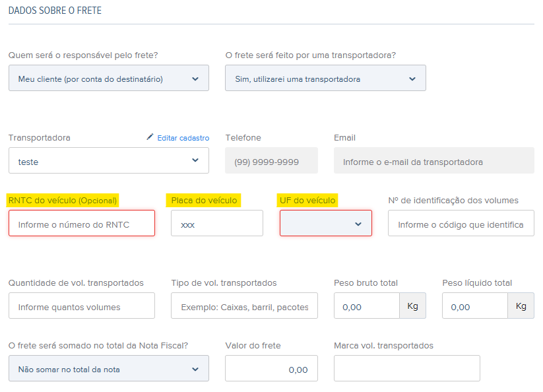This screenshot has width=543, height=392.
Task: Click the Quantidade de vol. transportados field
Action: [82, 306]
